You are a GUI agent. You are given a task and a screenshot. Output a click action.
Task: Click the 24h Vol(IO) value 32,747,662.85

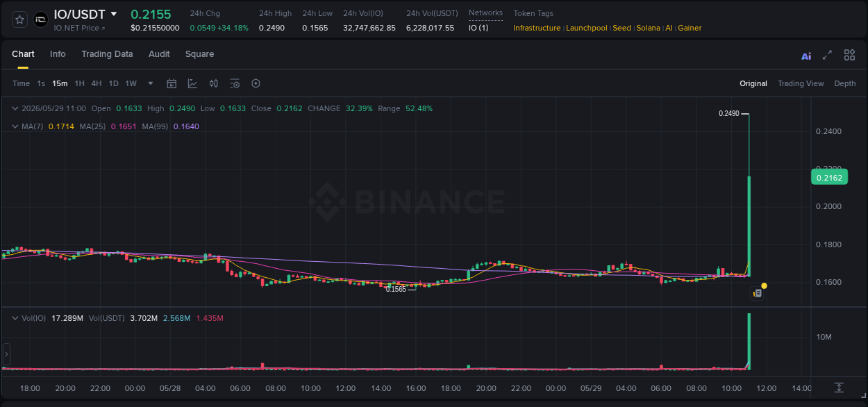click(x=369, y=28)
